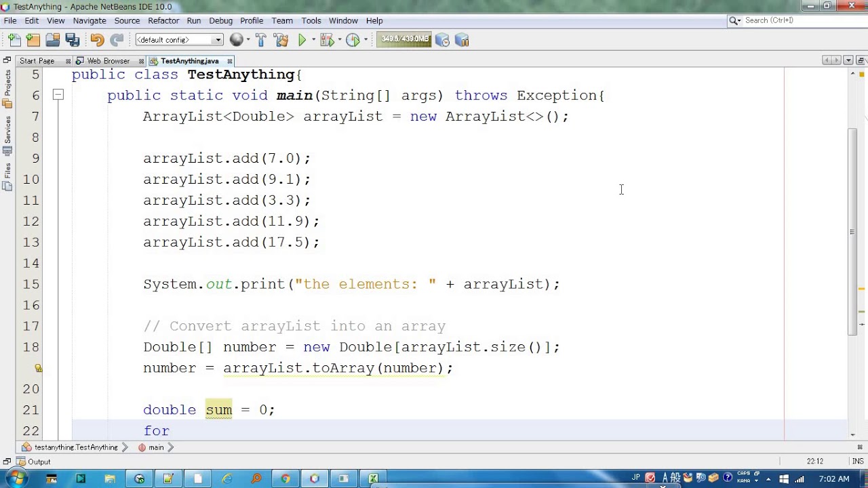This screenshot has height=488, width=868.
Task: Create a New File from toolbar
Action: (14, 40)
